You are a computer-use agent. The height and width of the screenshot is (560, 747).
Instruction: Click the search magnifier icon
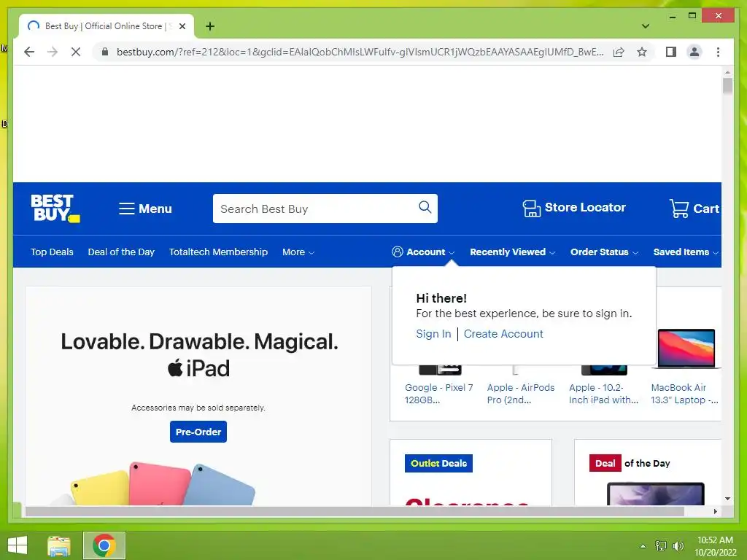coord(425,207)
